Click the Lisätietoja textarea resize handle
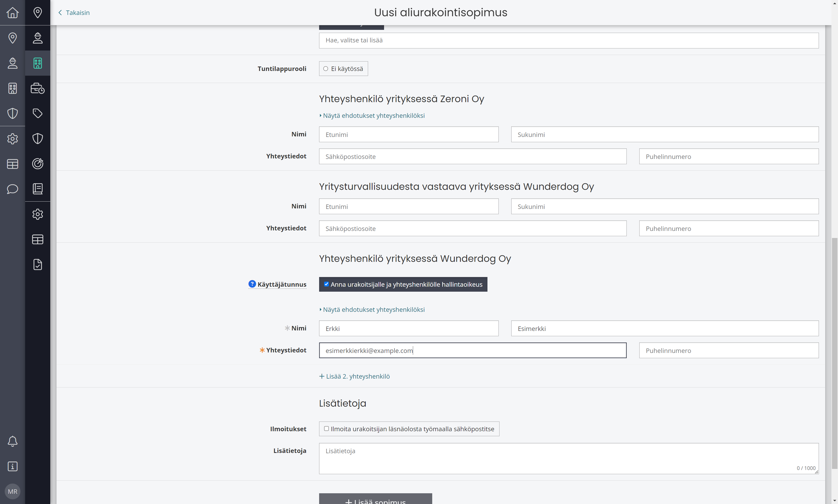The width and height of the screenshot is (838, 504). click(816, 472)
